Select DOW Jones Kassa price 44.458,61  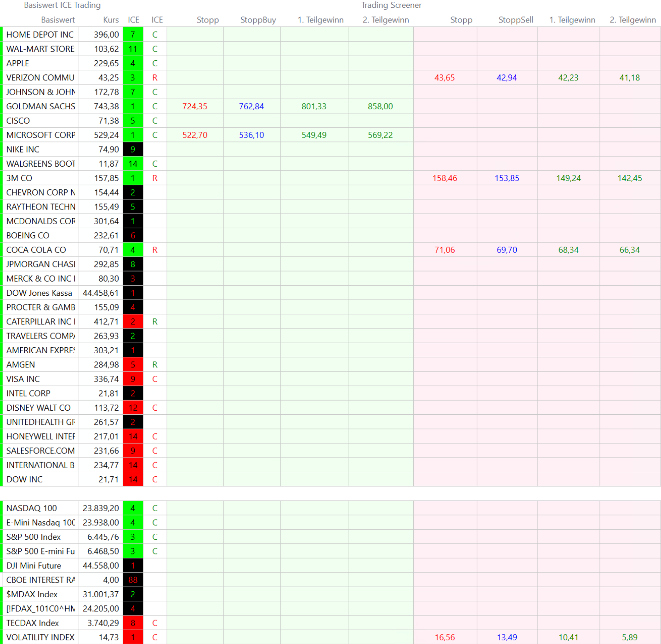(x=101, y=293)
